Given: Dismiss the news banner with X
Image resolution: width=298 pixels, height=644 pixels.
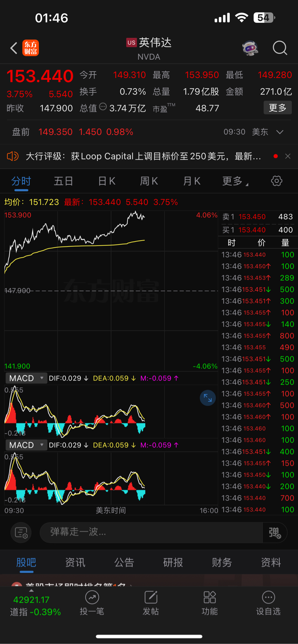Looking at the screenshot, I should (x=288, y=156).
